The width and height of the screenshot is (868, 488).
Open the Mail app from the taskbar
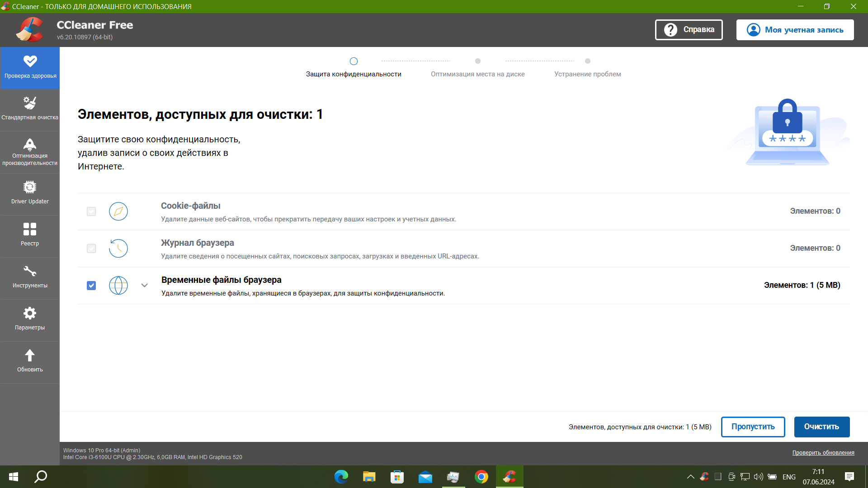tap(425, 477)
